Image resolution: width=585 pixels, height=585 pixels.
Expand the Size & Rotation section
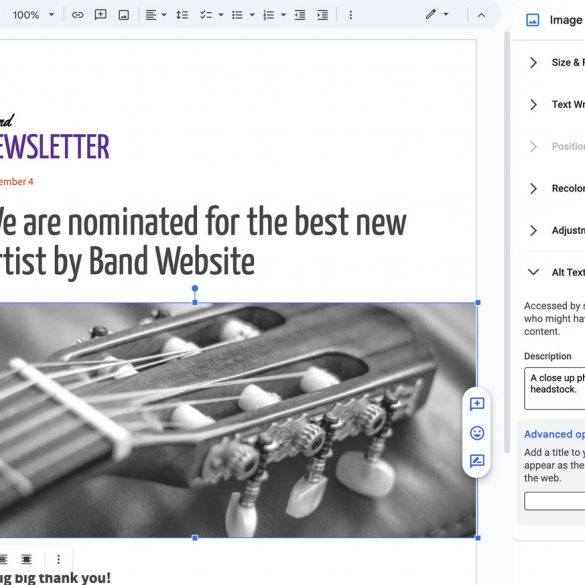(556, 62)
